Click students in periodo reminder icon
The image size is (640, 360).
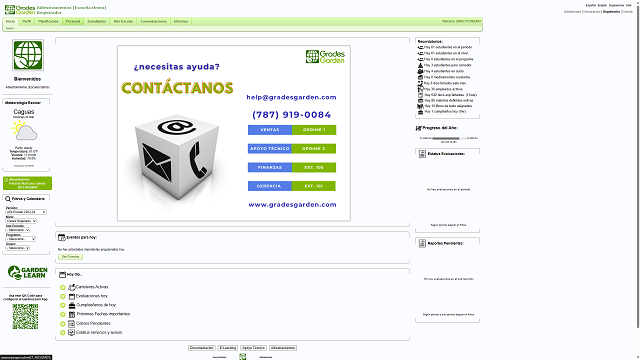pos(420,47)
